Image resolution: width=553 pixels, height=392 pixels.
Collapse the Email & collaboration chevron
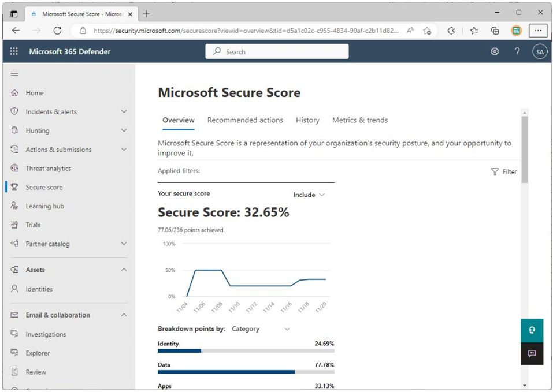click(x=124, y=315)
